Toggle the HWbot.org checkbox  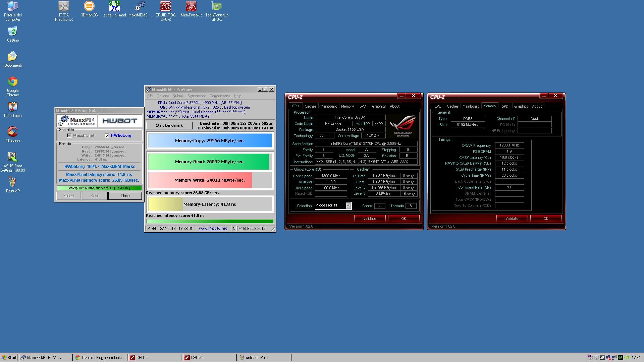(107, 135)
